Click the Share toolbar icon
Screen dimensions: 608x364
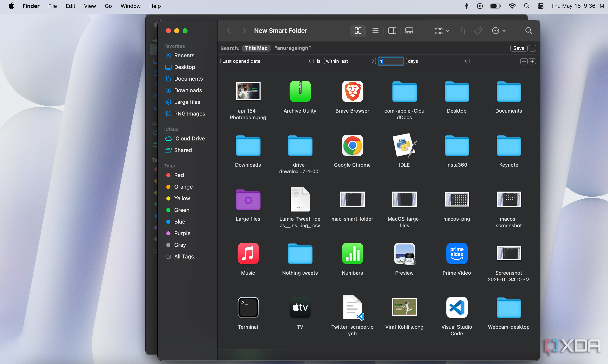pyautogui.click(x=461, y=30)
